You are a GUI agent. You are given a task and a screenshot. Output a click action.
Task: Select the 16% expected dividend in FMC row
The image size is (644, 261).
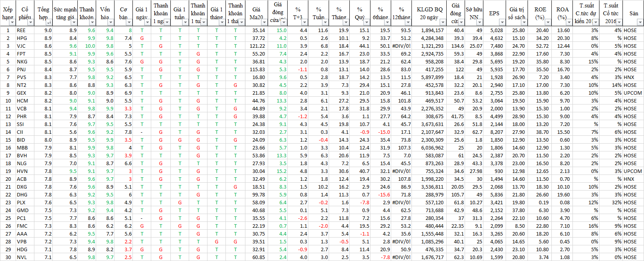586,226
